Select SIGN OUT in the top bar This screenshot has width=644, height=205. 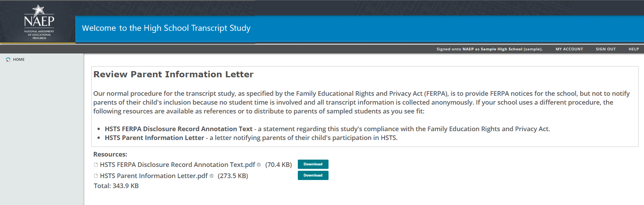(x=606, y=49)
